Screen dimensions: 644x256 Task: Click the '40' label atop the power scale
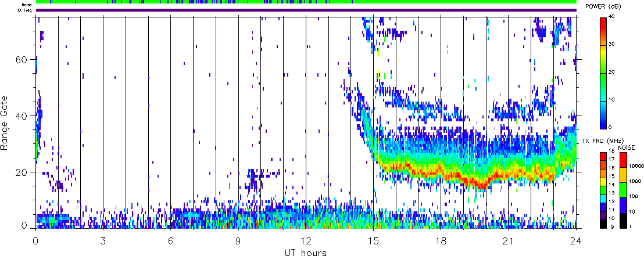coord(611,17)
